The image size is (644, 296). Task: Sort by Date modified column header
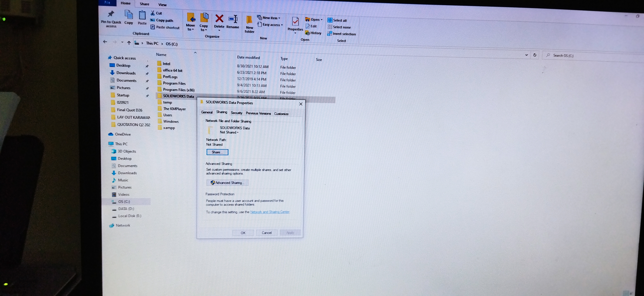pyautogui.click(x=248, y=57)
